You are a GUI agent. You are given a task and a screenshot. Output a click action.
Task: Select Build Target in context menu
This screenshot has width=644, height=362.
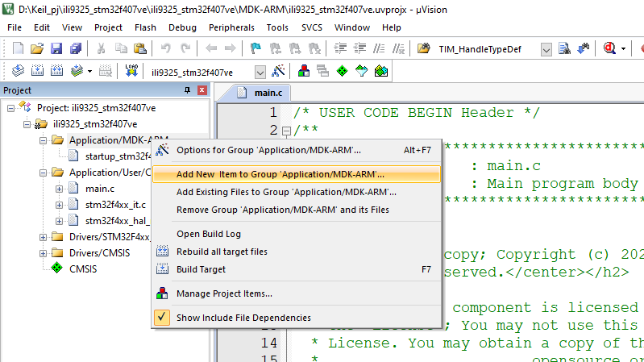coord(296,269)
